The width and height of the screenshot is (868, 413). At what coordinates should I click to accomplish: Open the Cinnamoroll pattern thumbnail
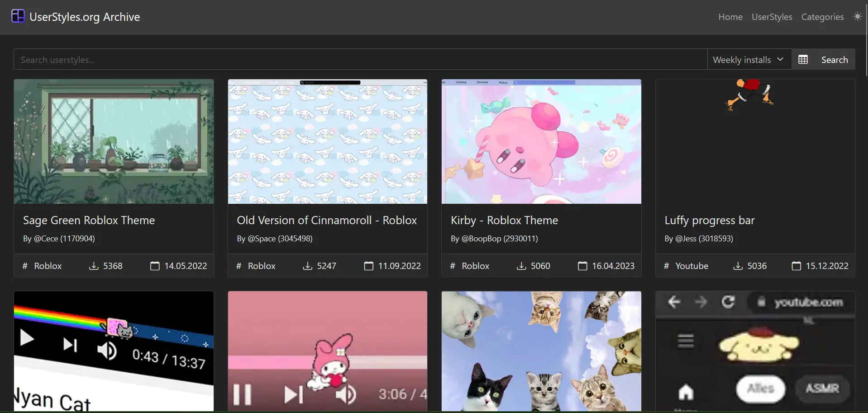pyautogui.click(x=328, y=142)
